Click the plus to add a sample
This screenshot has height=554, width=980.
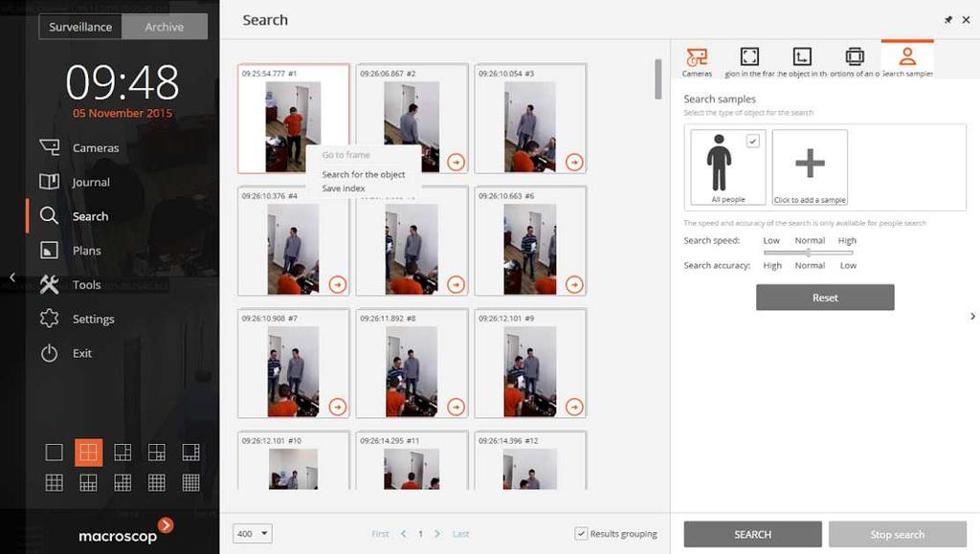coord(810,164)
